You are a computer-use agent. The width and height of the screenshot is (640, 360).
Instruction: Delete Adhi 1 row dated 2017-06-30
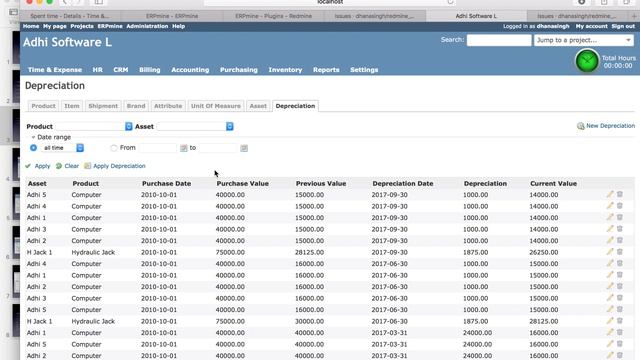[x=620, y=275]
